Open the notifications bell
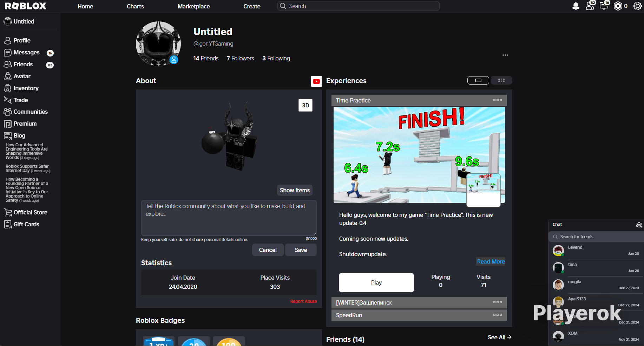644x346 pixels. click(x=576, y=6)
